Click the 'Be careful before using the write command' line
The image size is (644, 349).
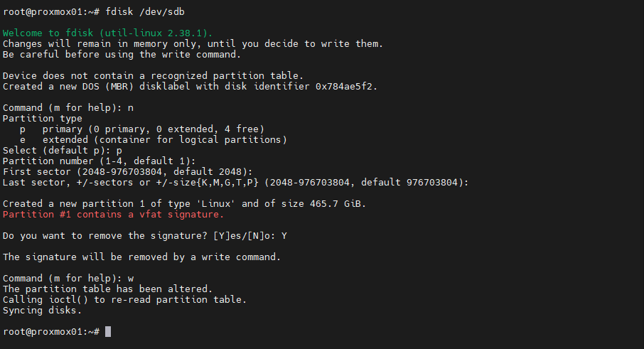point(122,55)
